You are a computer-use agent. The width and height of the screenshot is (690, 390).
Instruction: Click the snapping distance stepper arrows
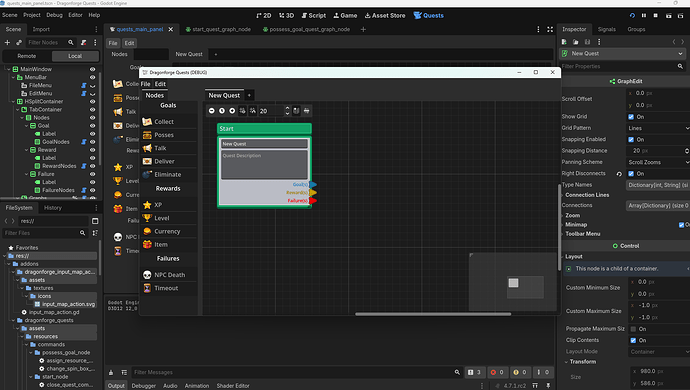[x=687, y=151]
